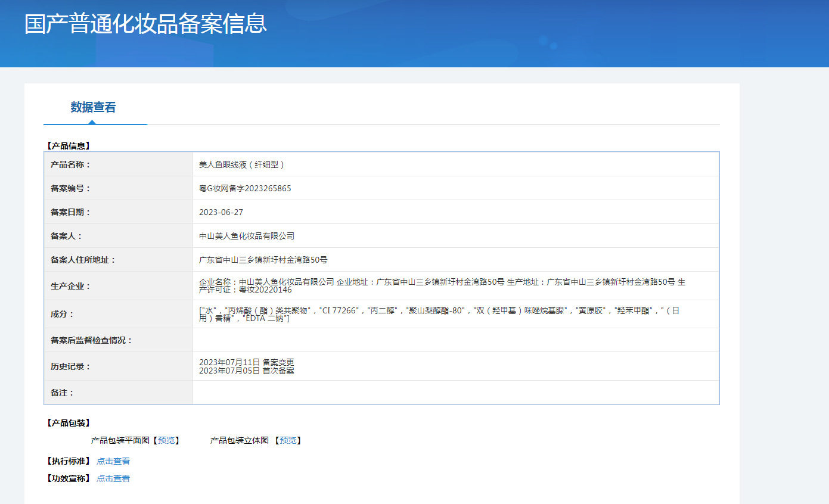Click the 【产品包装】 section heading
The width and height of the screenshot is (829, 504).
tap(68, 423)
